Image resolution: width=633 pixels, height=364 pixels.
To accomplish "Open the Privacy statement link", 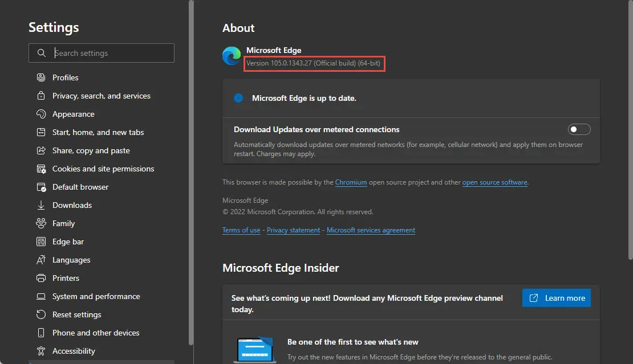I will coord(294,230).
